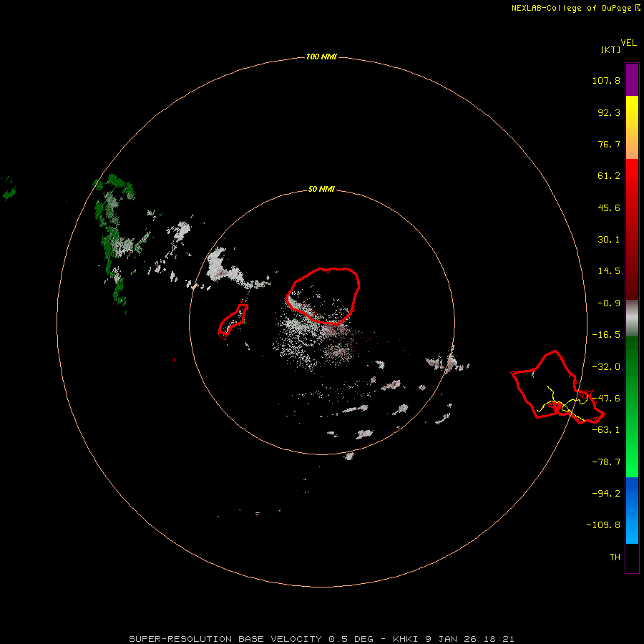644x644 pixels.
Task: Click the 61.2 legend value
Action: (x=609, y=176)
